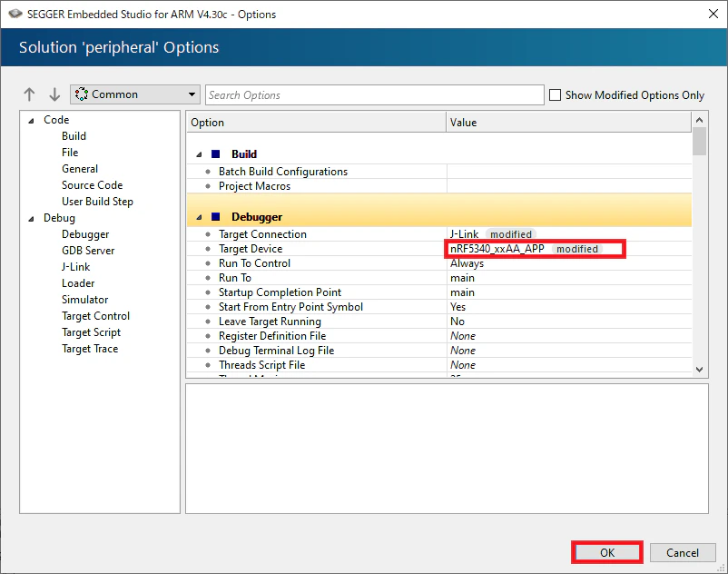The width and height of the screenshot is (728, 574).
Task: Select General in the options tree
Action: click(x=80, y=169)
